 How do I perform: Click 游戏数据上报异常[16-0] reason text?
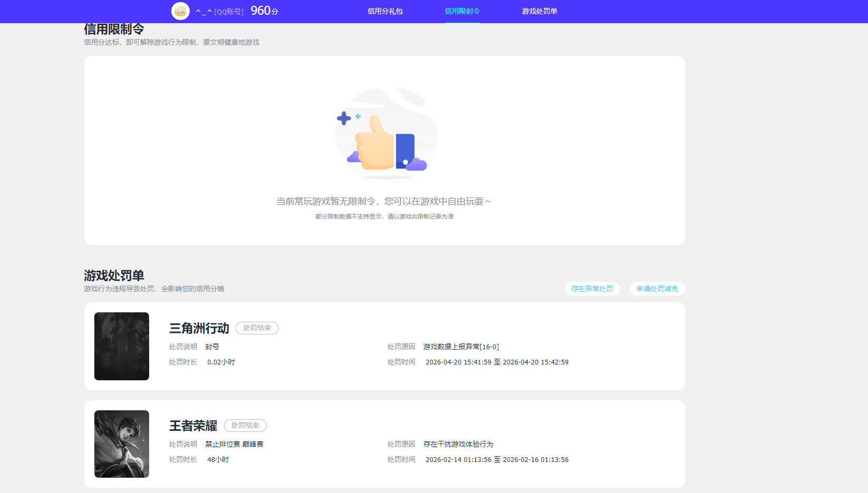(461, 347)
